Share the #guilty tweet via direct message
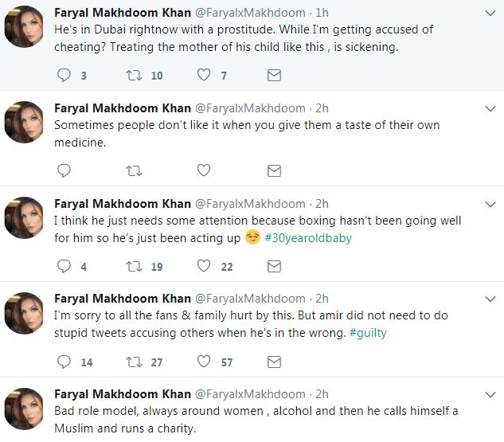 click(274, 362)
